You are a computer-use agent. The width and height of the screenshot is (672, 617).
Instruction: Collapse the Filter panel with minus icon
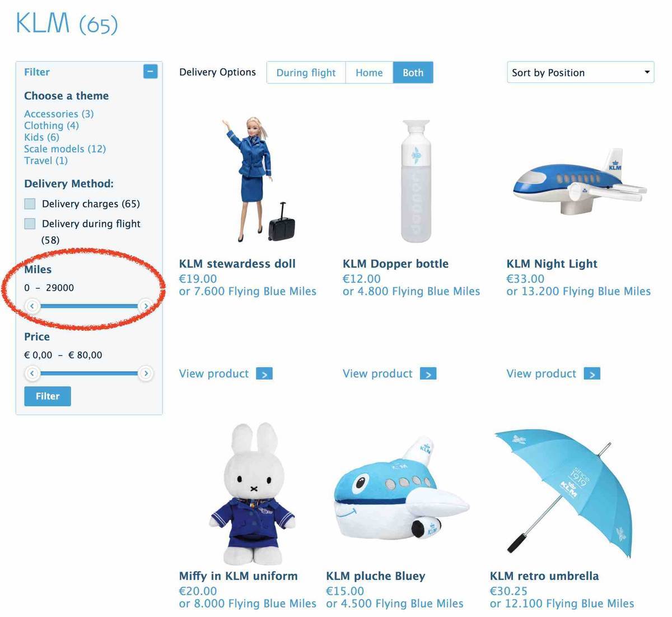150,72
